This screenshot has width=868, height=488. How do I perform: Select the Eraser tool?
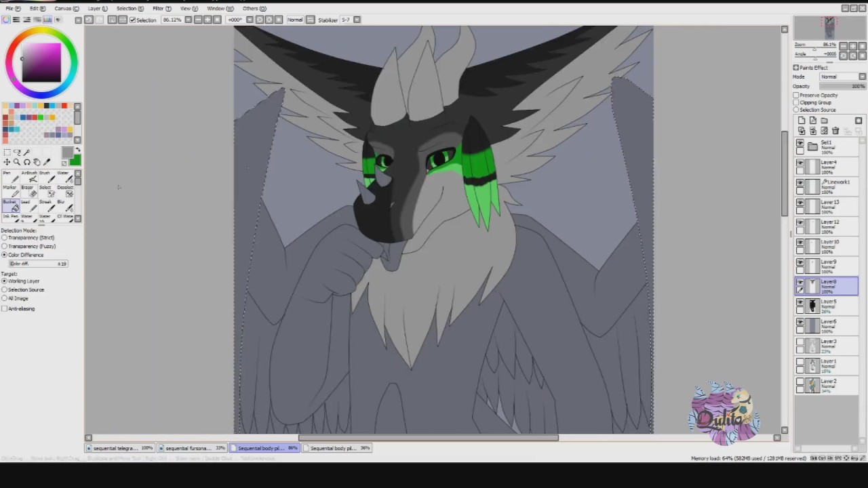(28, 190)
